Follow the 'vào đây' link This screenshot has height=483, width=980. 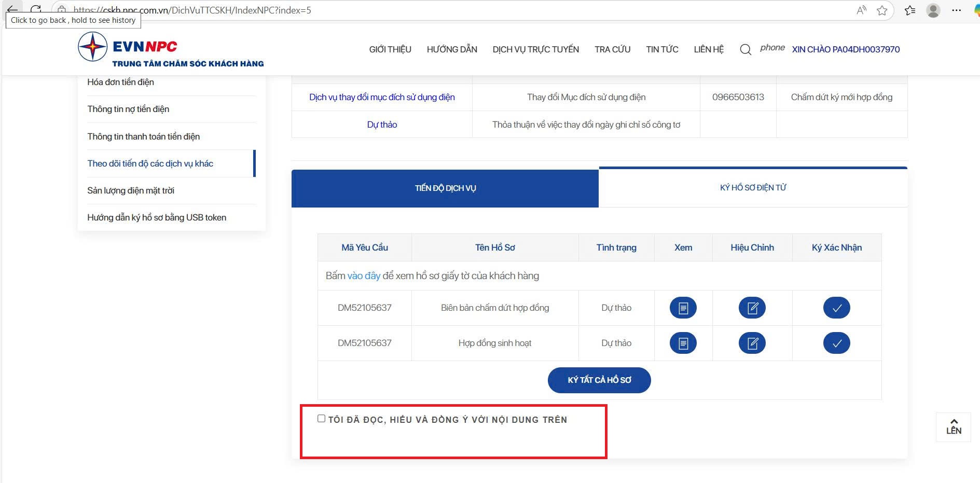pyautogui.click(x=364, y=276)
